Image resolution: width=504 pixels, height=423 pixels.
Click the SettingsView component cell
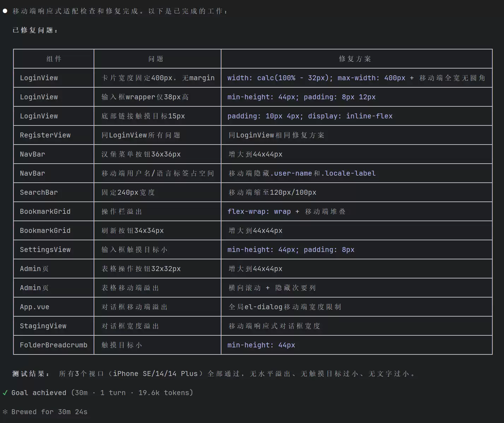pos(54,249)
